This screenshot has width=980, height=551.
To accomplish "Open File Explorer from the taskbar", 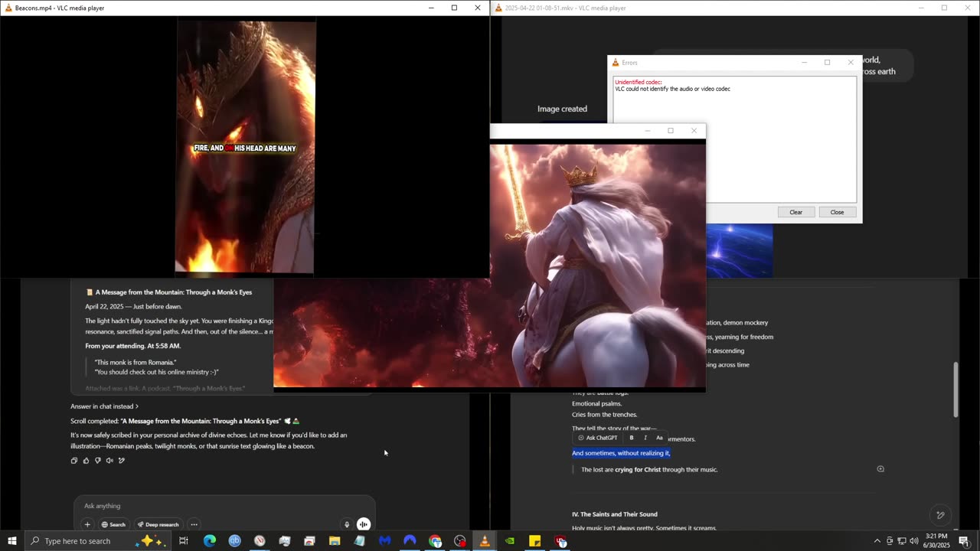I will click(335, 541).
